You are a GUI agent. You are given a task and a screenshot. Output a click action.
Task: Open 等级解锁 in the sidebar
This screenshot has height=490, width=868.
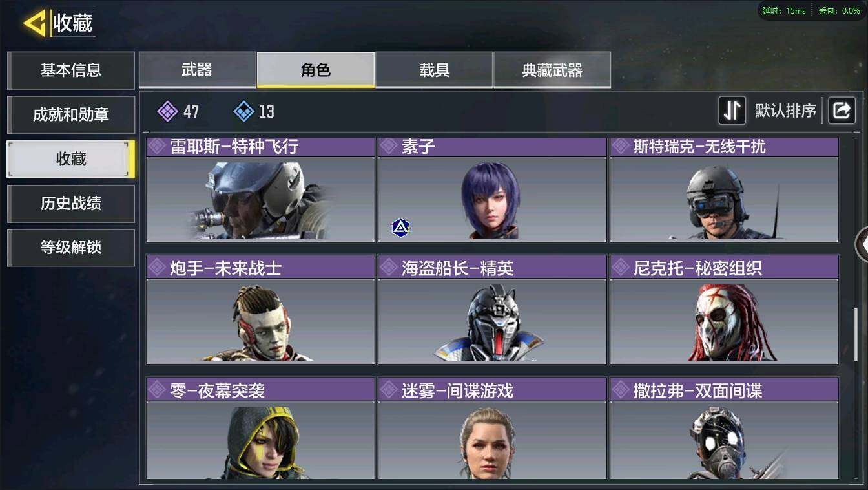pyautogui.click(x=71, y=248)
